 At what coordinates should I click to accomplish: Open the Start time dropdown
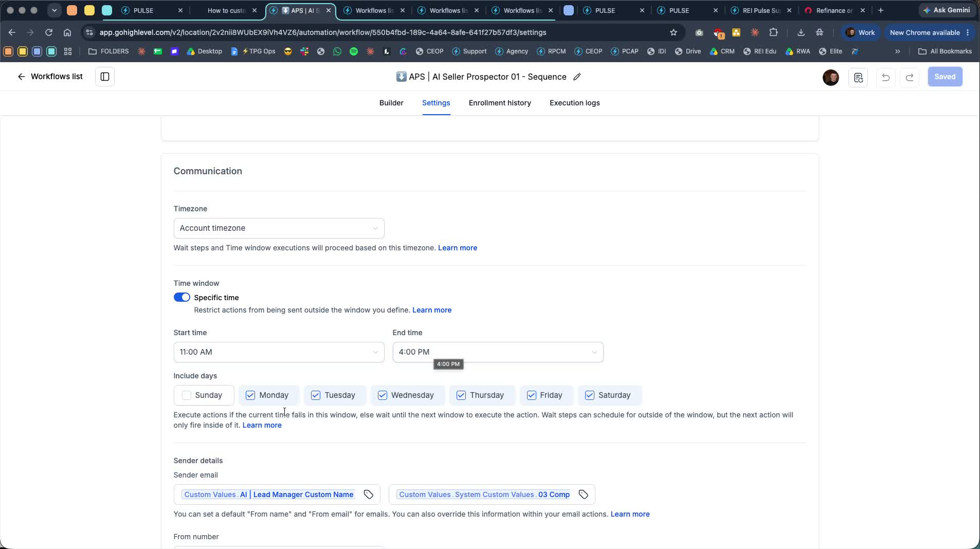279,352
